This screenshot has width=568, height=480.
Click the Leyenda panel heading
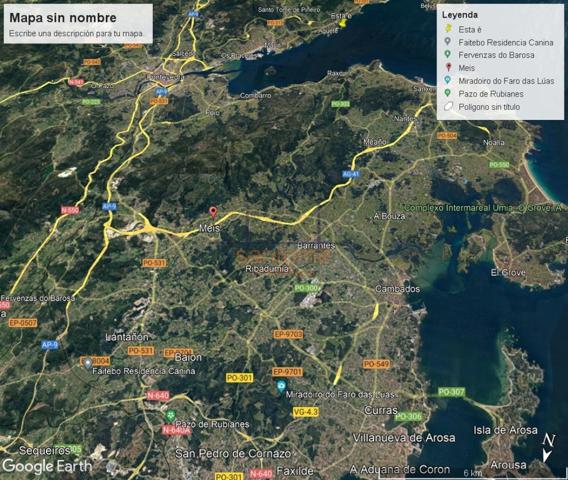pos(459,15)
